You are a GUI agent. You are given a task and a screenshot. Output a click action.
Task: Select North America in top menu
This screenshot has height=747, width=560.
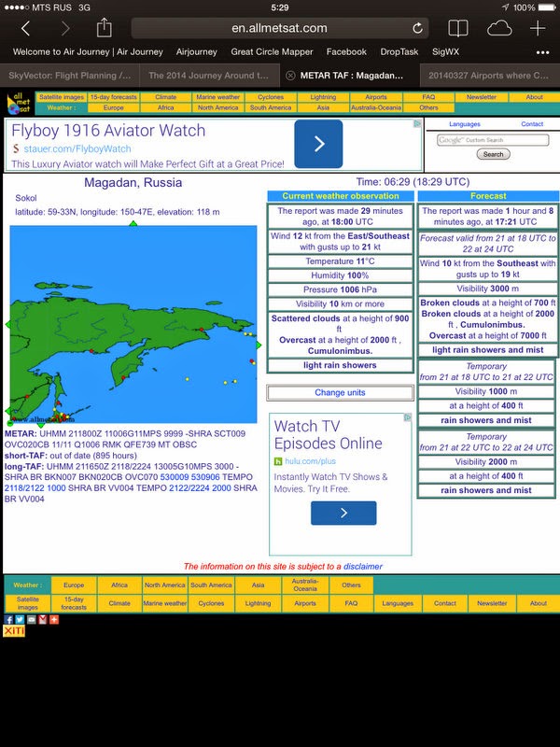[x=218, y=108]
